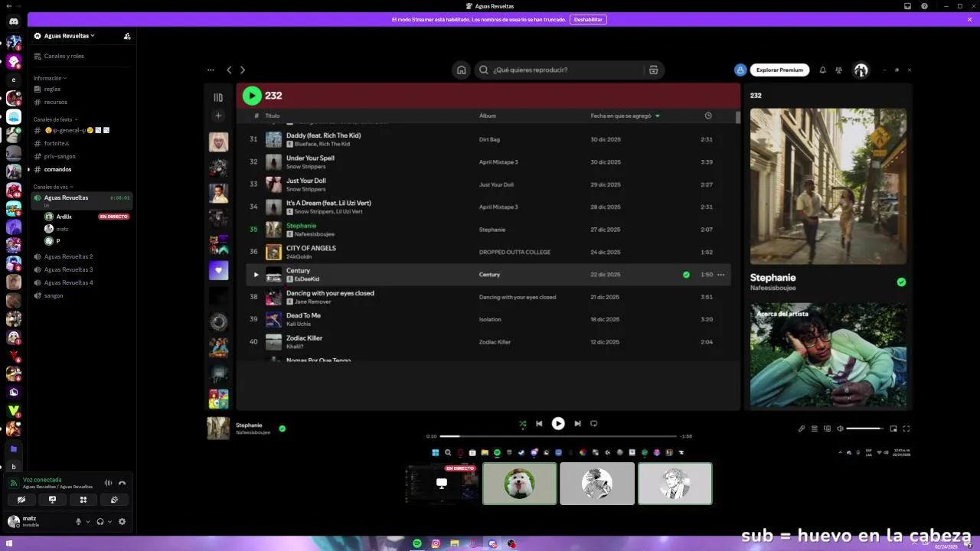
Task: Open connect to a device icon
Action: click(827, 429)
